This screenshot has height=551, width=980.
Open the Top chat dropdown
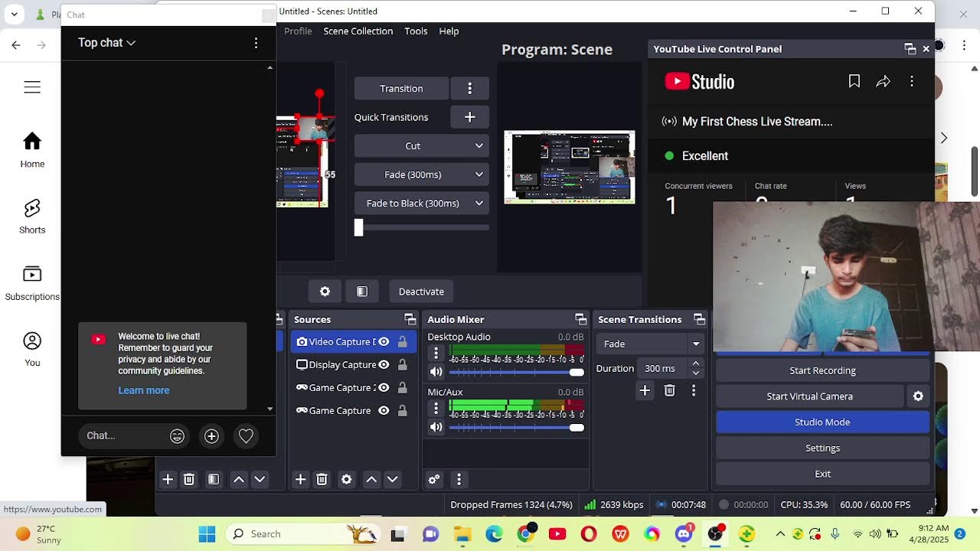click(x=106, y=43)
